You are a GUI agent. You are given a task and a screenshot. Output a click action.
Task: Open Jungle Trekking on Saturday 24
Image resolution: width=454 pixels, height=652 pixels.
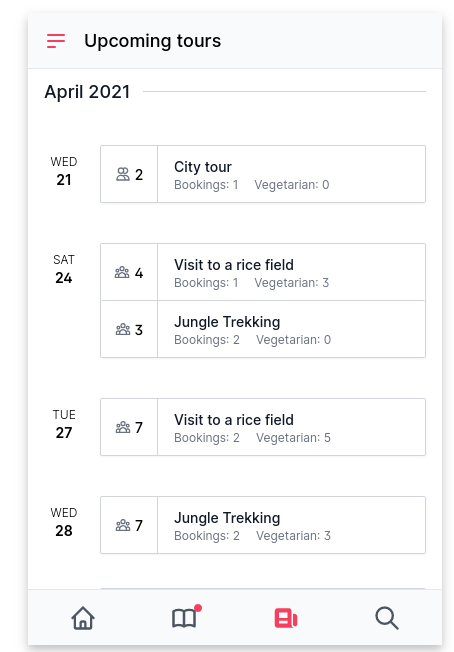(263, 329)
